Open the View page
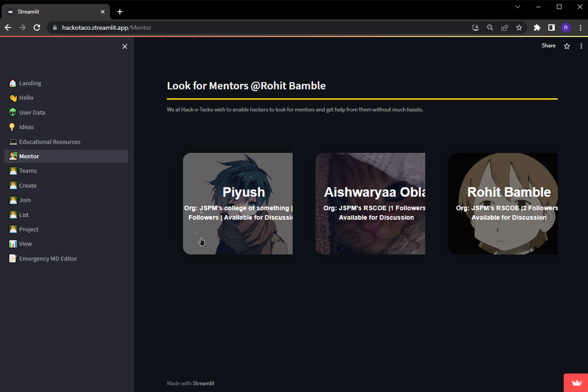Image resolution: width=588 pixels, height=392 pixels. point(66,244)
